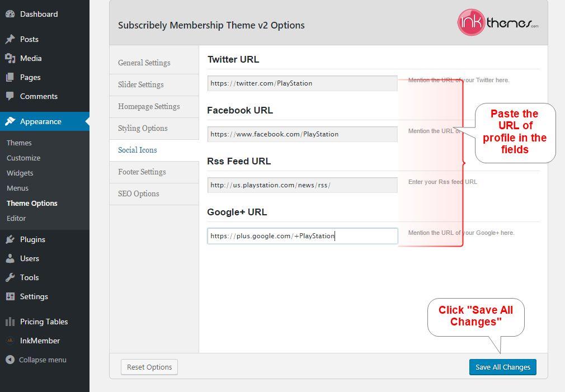Switch to Footer Settings tab
Screen dimensions: 565x392
point(154,172)
